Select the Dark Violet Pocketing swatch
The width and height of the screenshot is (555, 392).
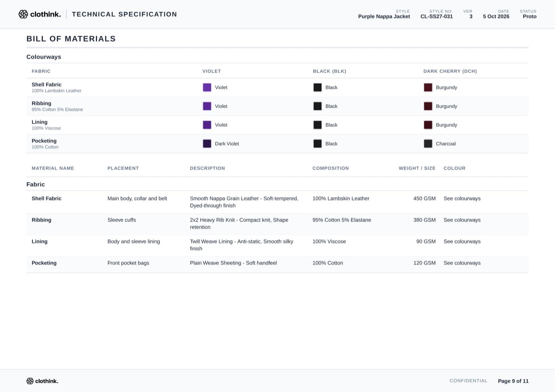(207, 143)
